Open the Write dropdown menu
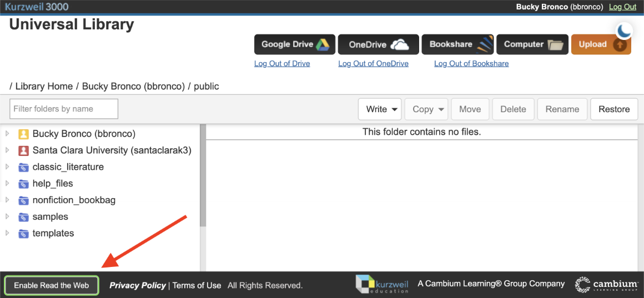Screen dimensions: 644x298 pyautogui.click(x=380, y=109)
